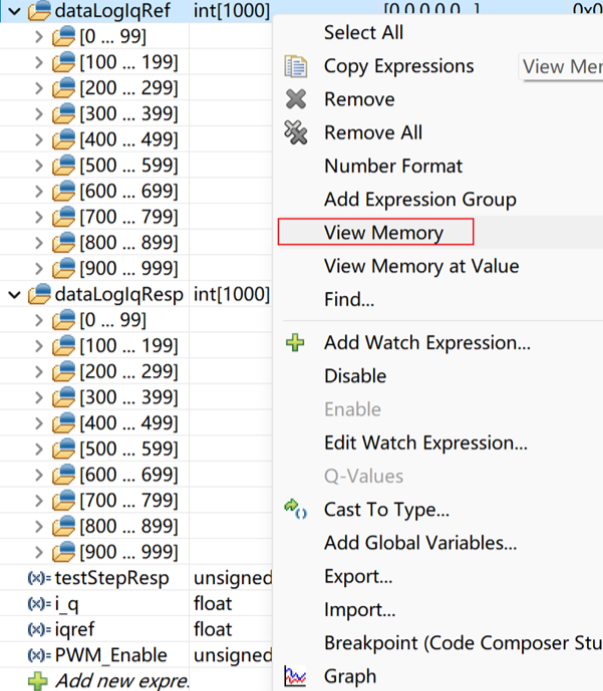This screenshot has width=603, height=691.
Task: Click the dataLogIqRef array folder icon
Action: [x=40, y=11]
